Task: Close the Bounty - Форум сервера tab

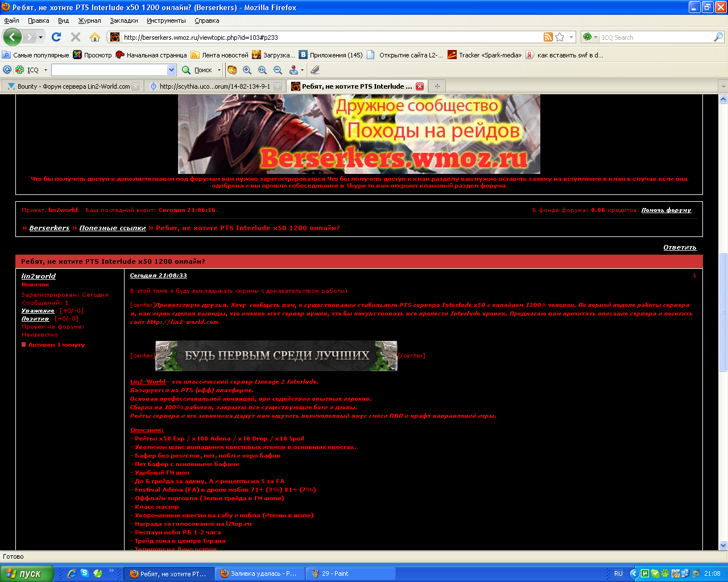Action: pyautogui.click(x=135, y=86)
